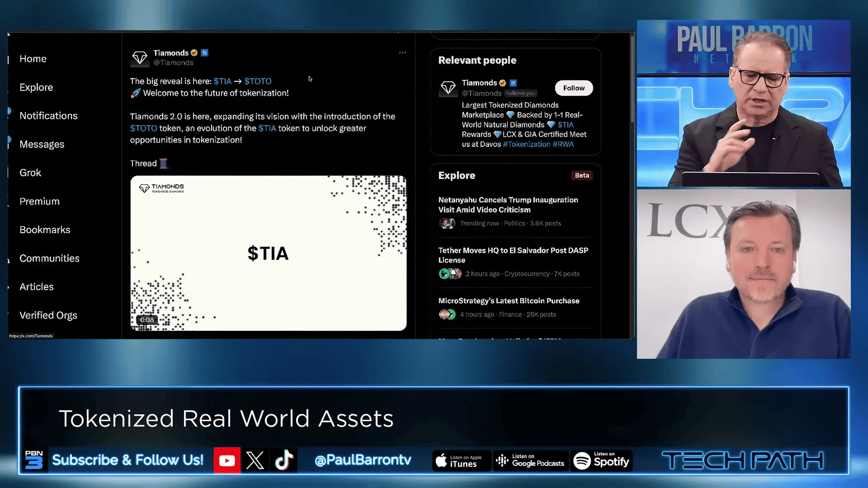
Task: Open the YouTube icon in the footer bar
Action: tap(227, 460)
